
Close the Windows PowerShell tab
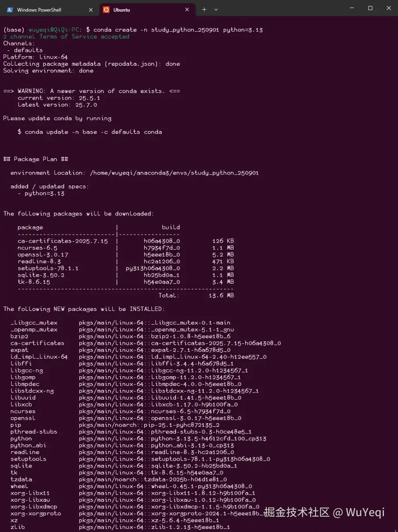(91, 10)
